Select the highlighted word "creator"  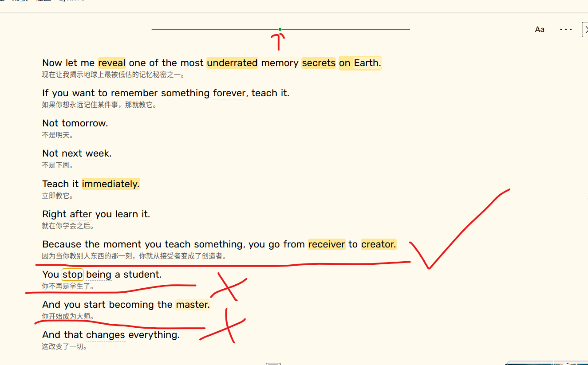pos(379,244)
